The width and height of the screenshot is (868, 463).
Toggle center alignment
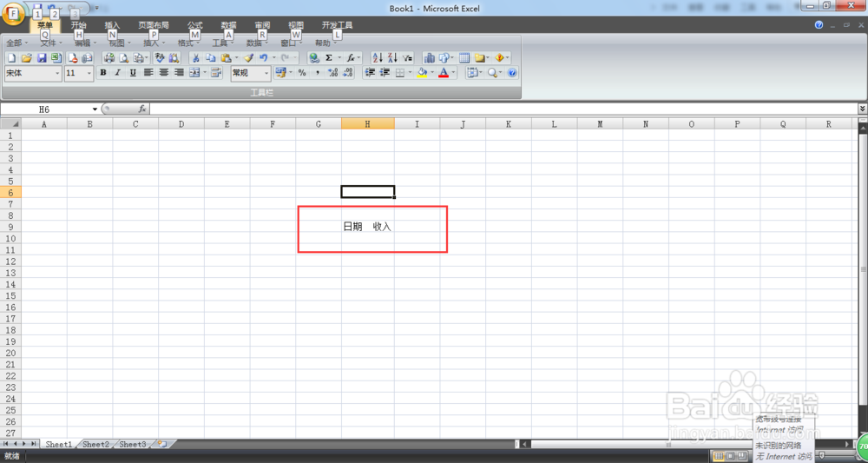point(163,73)
